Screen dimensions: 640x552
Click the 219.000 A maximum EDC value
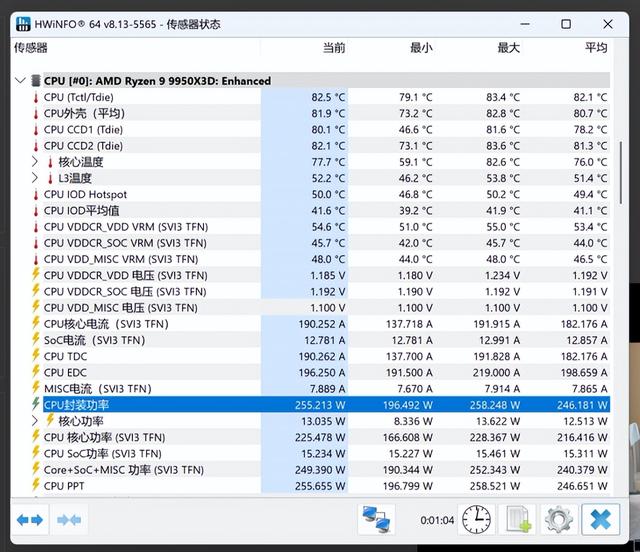(496, 372)
